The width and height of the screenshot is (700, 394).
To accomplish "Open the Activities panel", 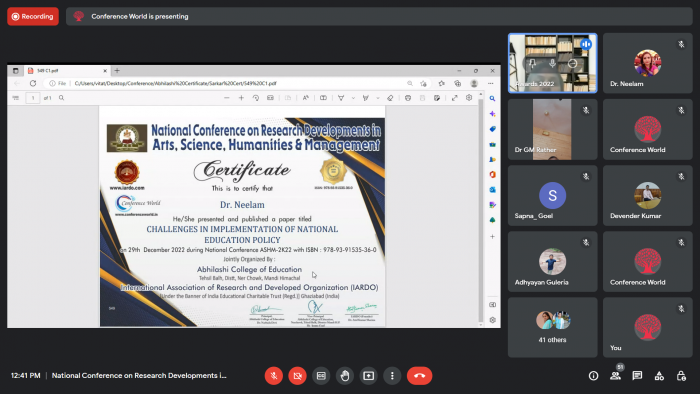I will [x=659, y=376].
